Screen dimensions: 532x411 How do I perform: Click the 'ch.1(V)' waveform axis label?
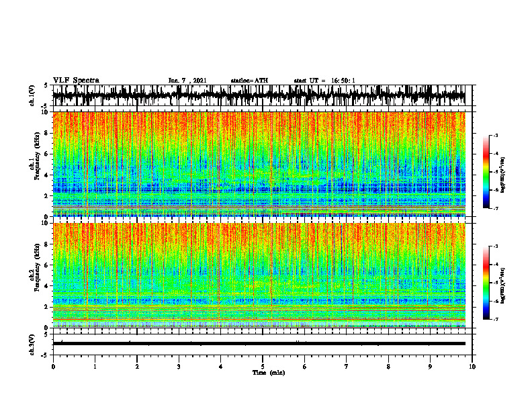[32, 95]
